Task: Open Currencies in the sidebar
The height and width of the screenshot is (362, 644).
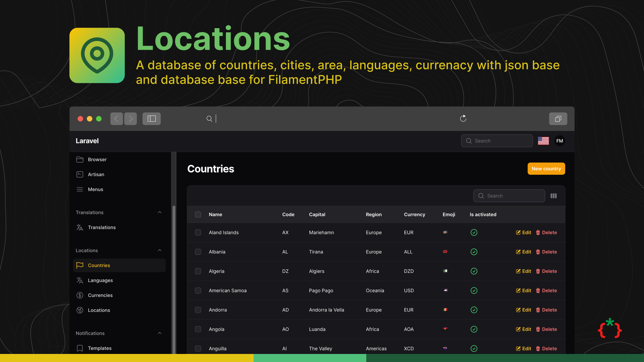Action: (100, 295)
